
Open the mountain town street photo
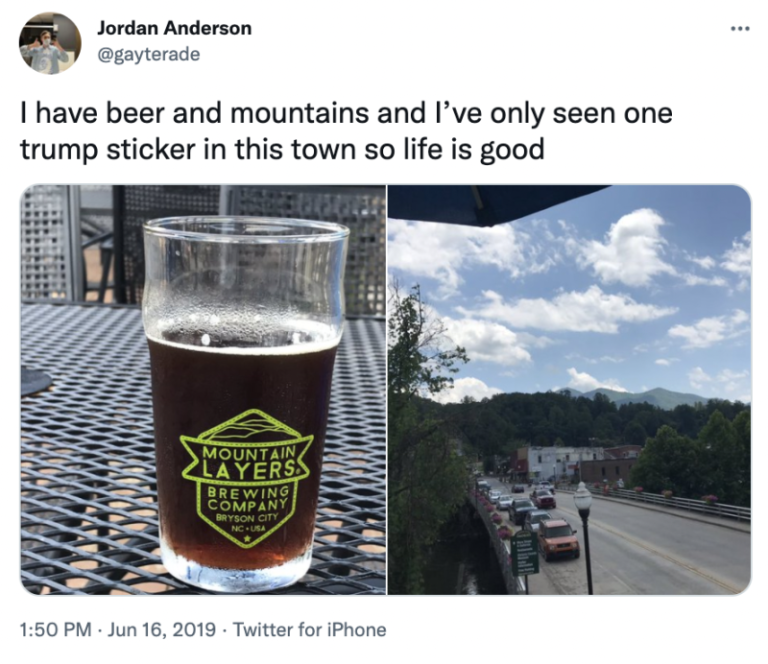point(569,390)
